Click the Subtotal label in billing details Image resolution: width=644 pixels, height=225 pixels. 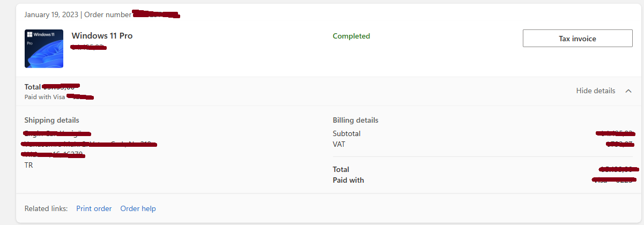pyautogui.click(x=346, y=133)
